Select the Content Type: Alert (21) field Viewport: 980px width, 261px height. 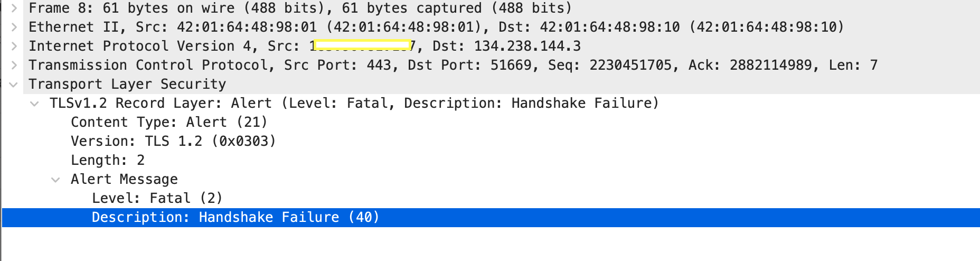(x=169, y=122)
